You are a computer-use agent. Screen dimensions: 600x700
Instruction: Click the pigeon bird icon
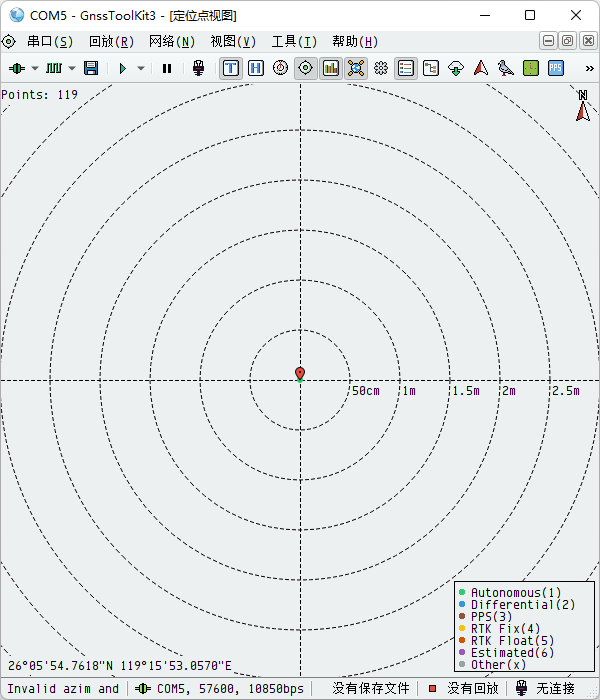pos(506,68)
